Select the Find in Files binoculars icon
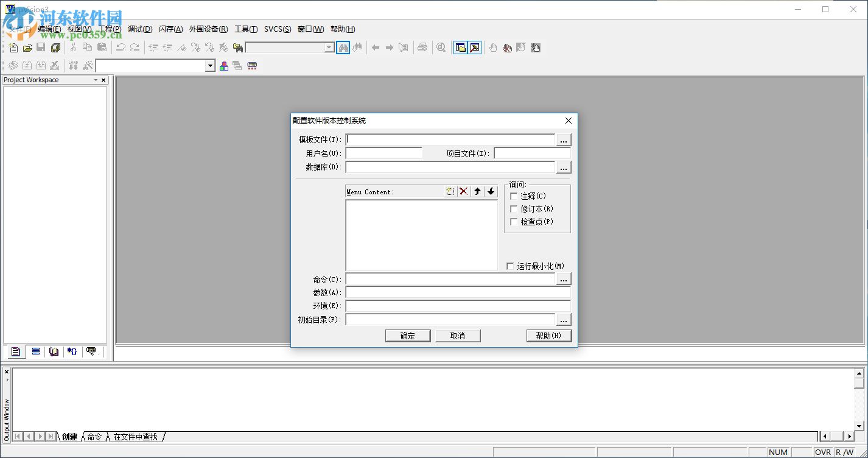The height and width of the screenshot is (458, 868). 357,47
